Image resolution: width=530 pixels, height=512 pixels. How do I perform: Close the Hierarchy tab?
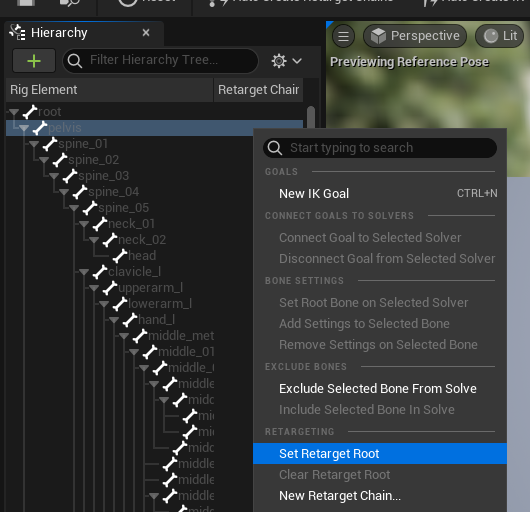coord(146,33)
